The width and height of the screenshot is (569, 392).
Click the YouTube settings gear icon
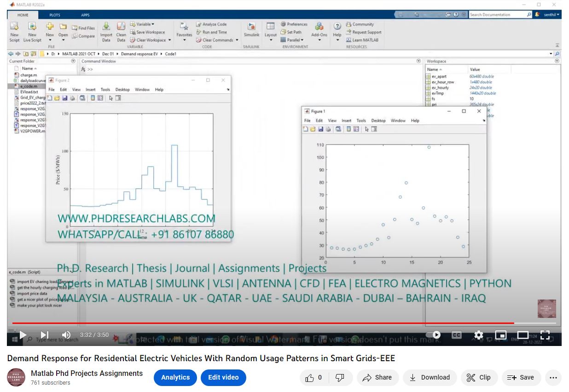[x=479, y=335]
